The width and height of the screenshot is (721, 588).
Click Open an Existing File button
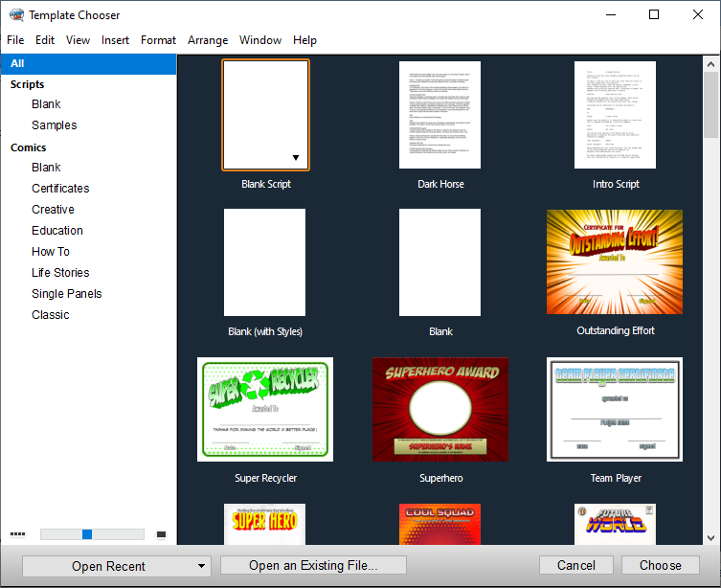pyautogui.click(x=313, y=565)
